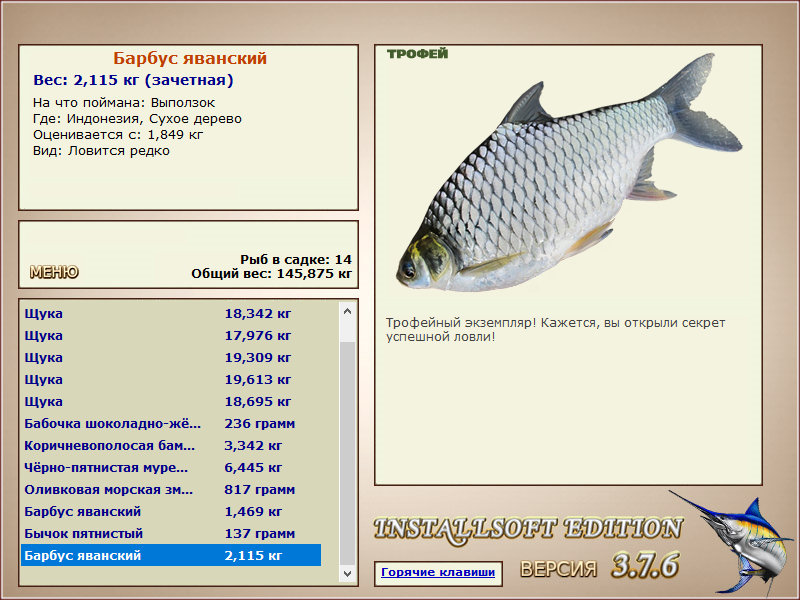Select the Щука 19,309 кг row
Image resolution: width=800 pixels, height=600 pixels.
(171, 357)
